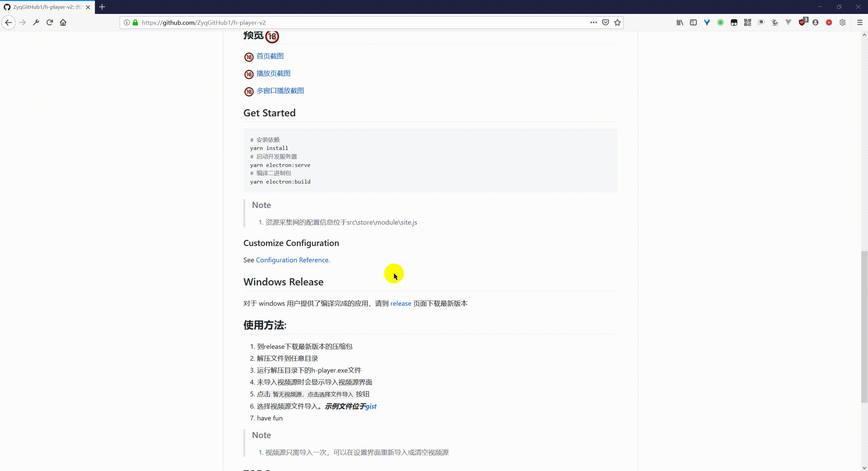Viewport: 868px width, 471px height.
Task: Click the 'yarn electron:build' code line
Action: 280,182
